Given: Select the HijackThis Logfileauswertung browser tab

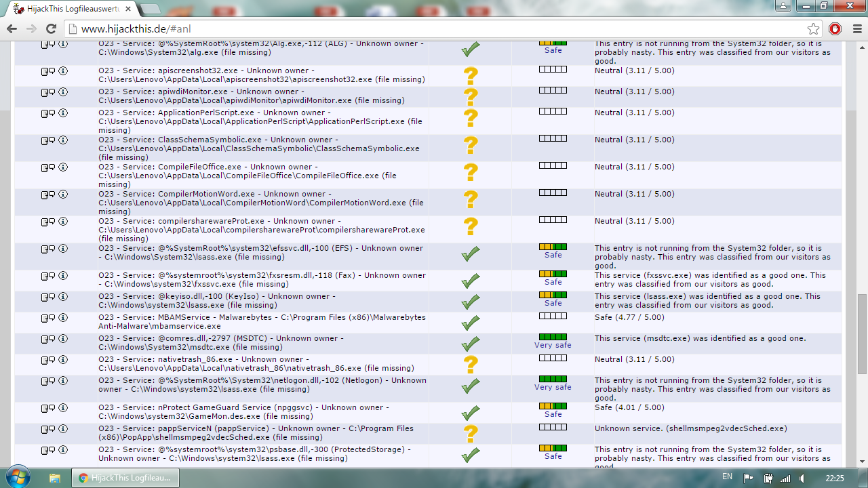Looking at the screenshot, I should (71, 9).
